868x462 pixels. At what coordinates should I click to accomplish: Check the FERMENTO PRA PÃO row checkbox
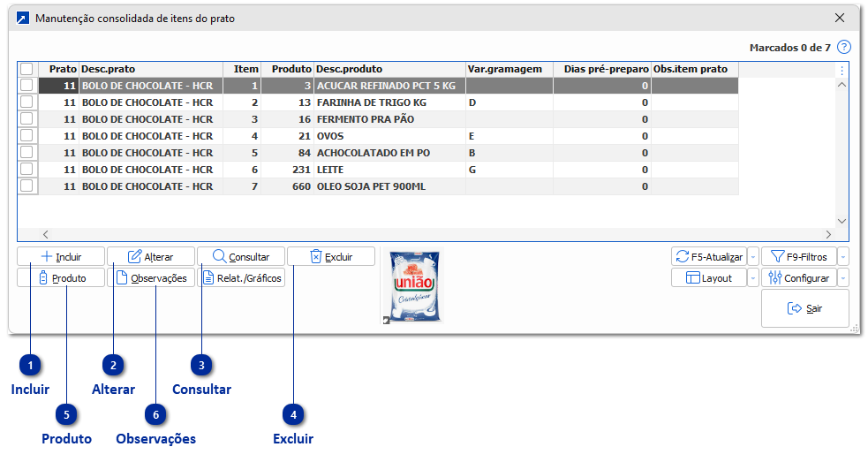26,118
